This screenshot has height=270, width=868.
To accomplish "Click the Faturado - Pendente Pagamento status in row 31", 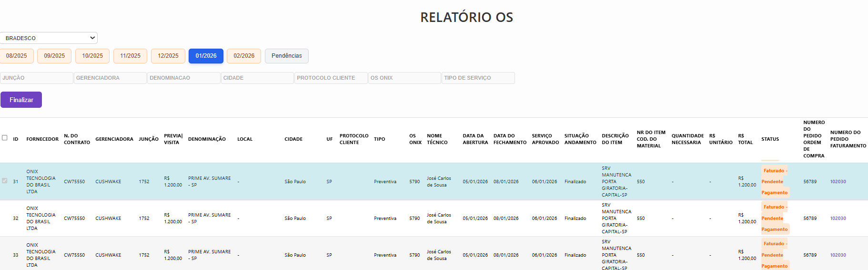I will (x=775, y=182).
